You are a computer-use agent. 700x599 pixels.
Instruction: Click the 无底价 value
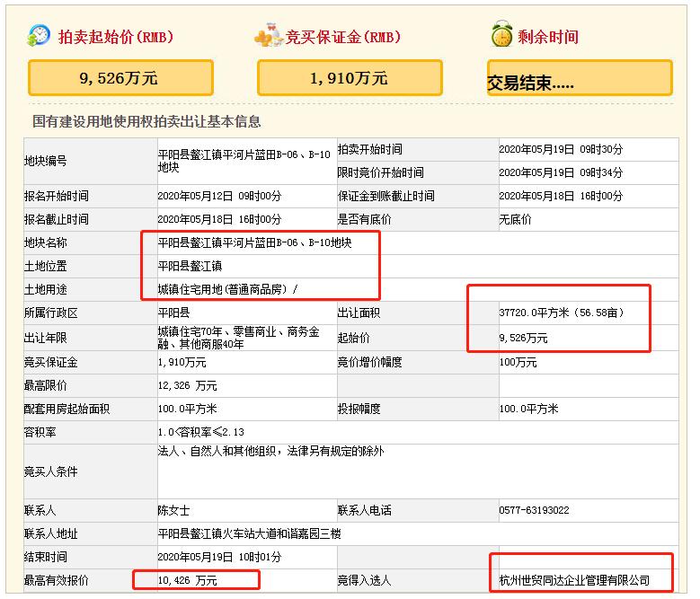[515, 219]
